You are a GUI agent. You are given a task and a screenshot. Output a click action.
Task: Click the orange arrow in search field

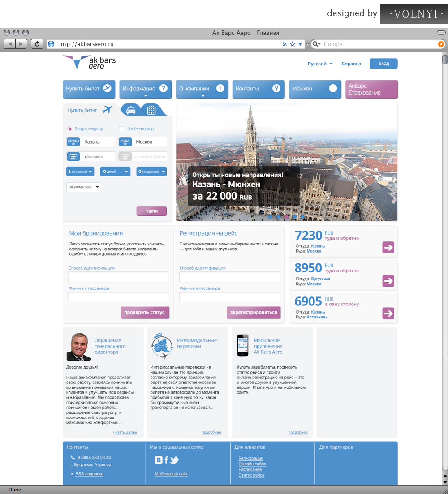point(441,44)
